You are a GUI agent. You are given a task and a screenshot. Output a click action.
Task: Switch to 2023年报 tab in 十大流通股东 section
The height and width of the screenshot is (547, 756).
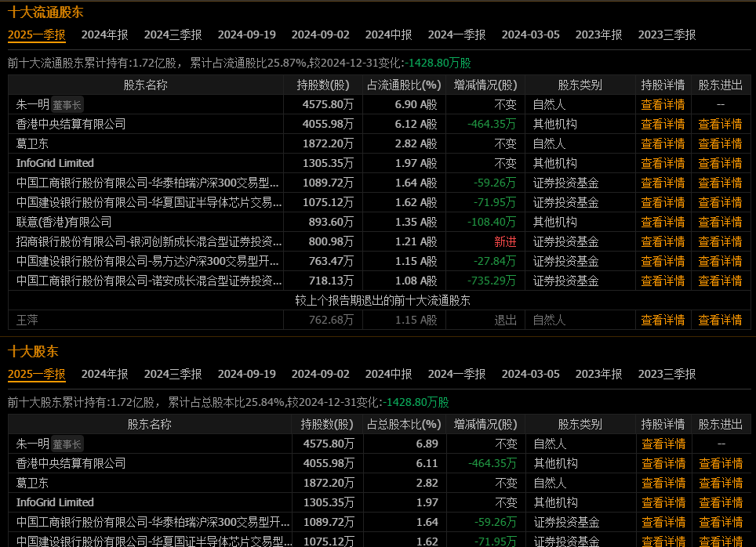(598, 34)
